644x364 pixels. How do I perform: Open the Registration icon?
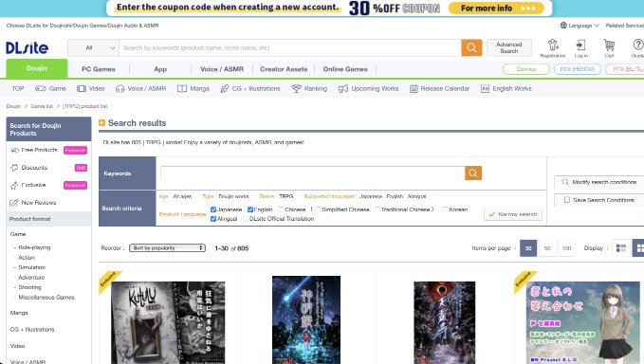pos(553,45)
